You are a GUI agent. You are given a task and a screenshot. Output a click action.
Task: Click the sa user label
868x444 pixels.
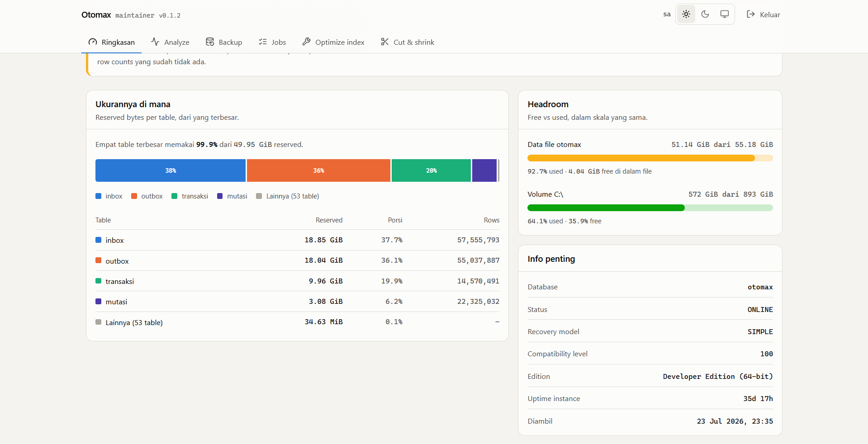tap(667, 14)
